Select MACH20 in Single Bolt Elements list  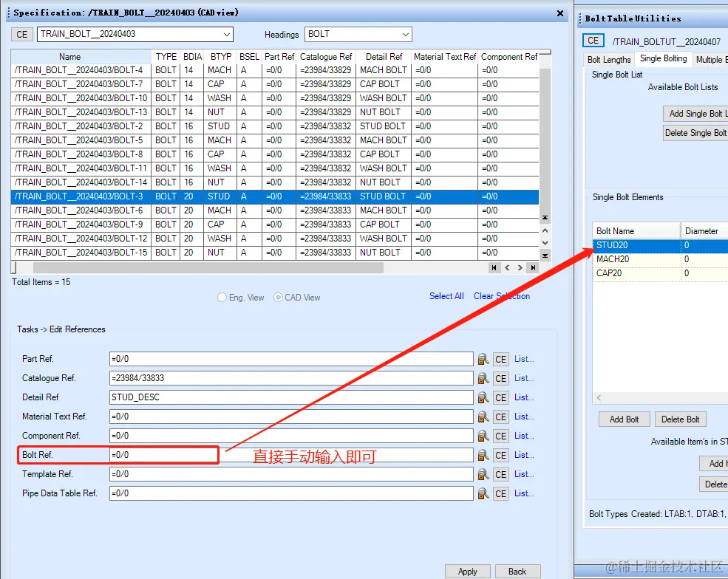tap(660, 259)
